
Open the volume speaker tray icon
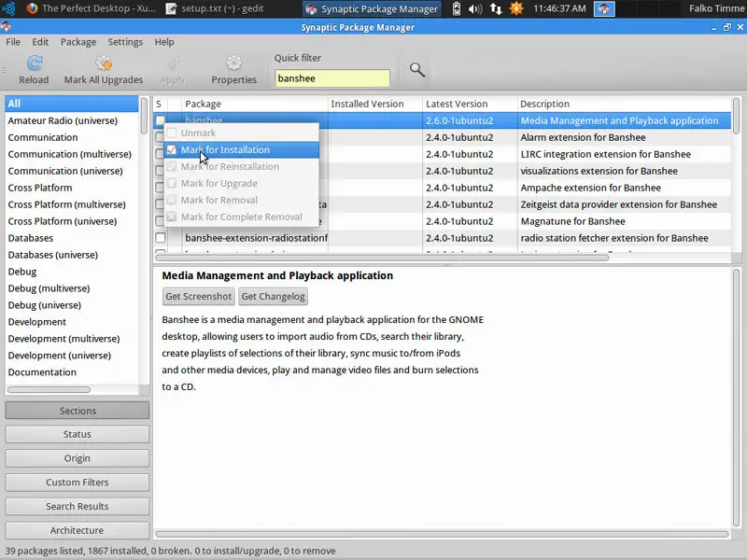[x=475, y=8]
